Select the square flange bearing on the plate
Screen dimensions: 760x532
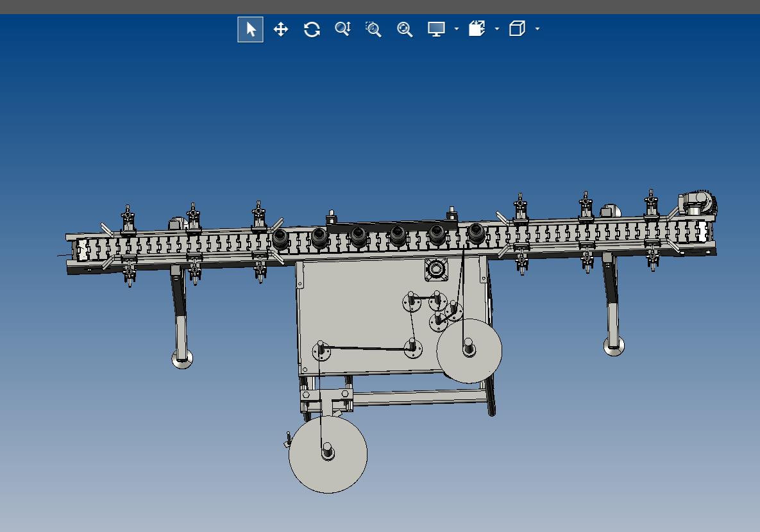(x=435, y=269)
